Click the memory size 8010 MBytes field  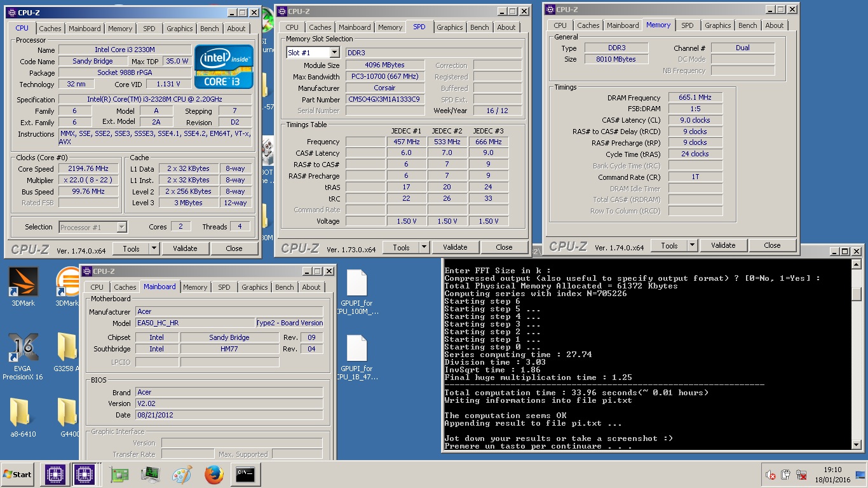616,59
